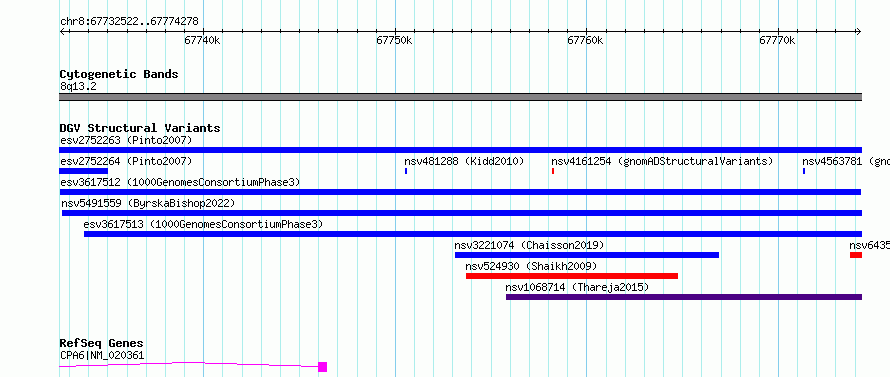Open the esv2752263 (Pinto2007) label
Screen dimensions: 890x377
pos(126,140)
